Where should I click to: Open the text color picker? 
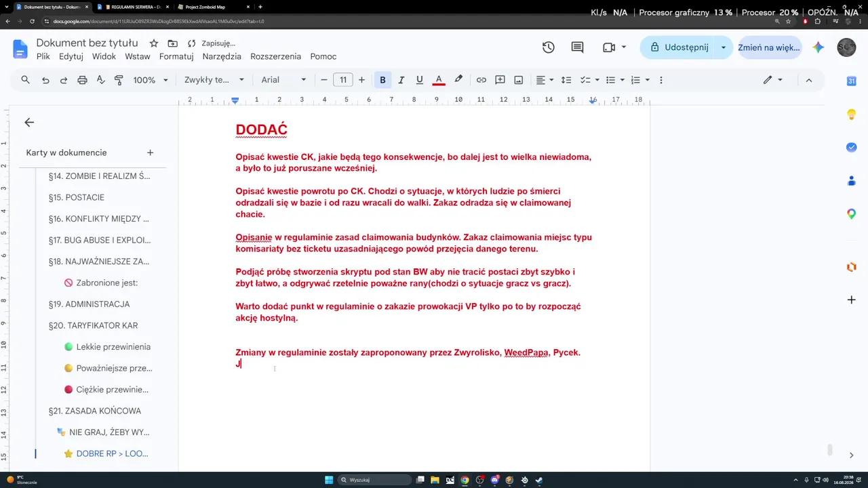439,80
